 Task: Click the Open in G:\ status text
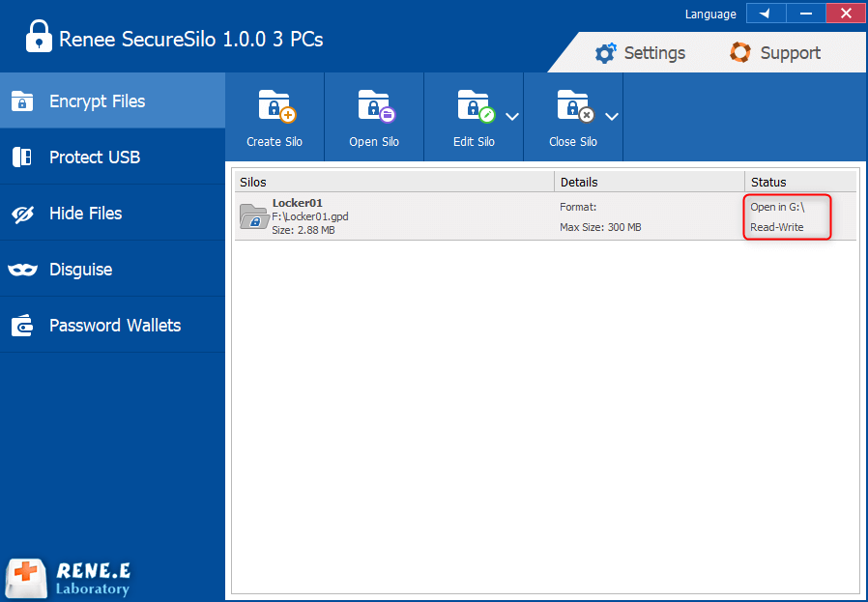point(777,207)
